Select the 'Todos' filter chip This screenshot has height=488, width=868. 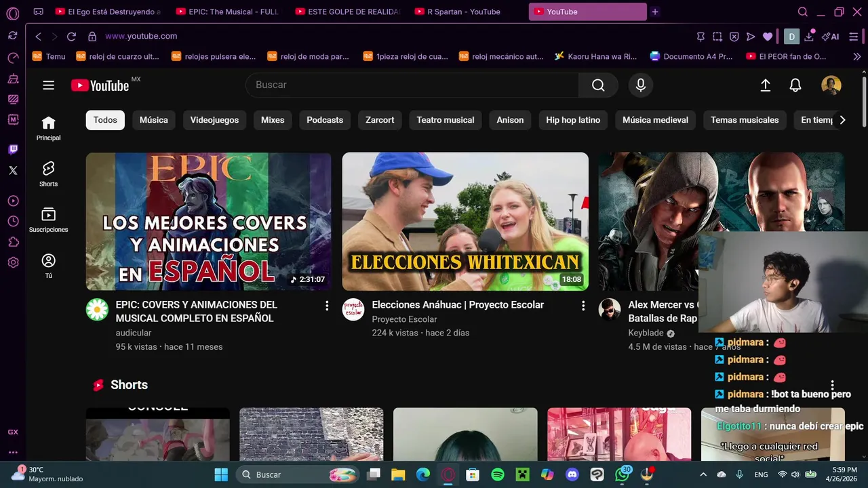coord(105,120)
